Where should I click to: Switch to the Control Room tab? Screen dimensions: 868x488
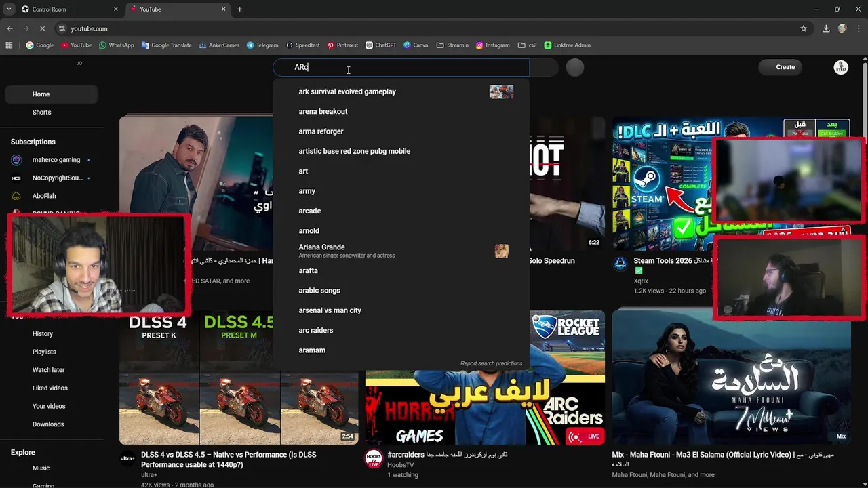70,9
